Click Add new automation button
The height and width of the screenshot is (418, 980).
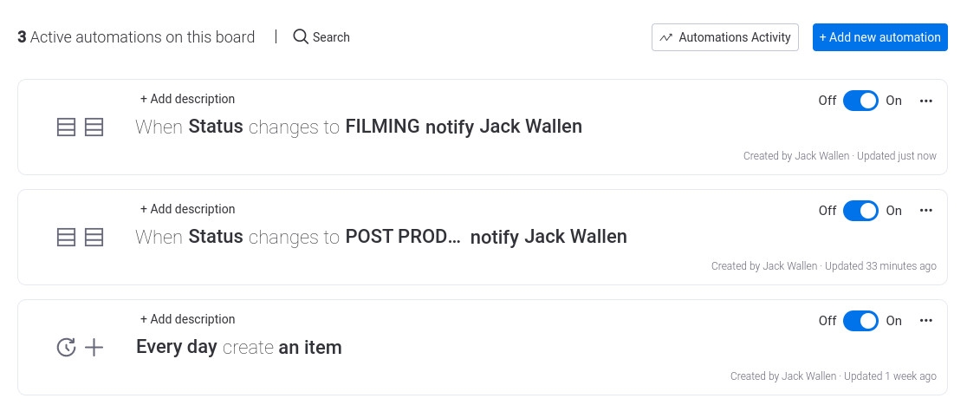(879, 37)
